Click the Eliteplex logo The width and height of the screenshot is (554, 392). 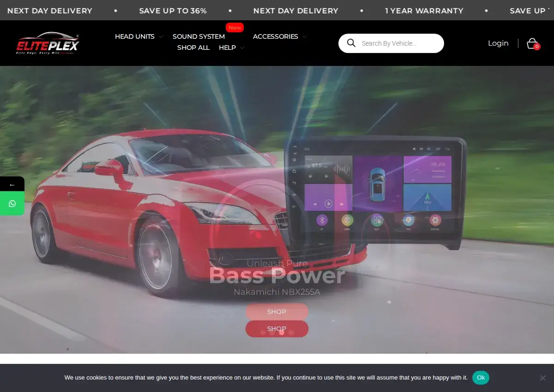(48, 43)
